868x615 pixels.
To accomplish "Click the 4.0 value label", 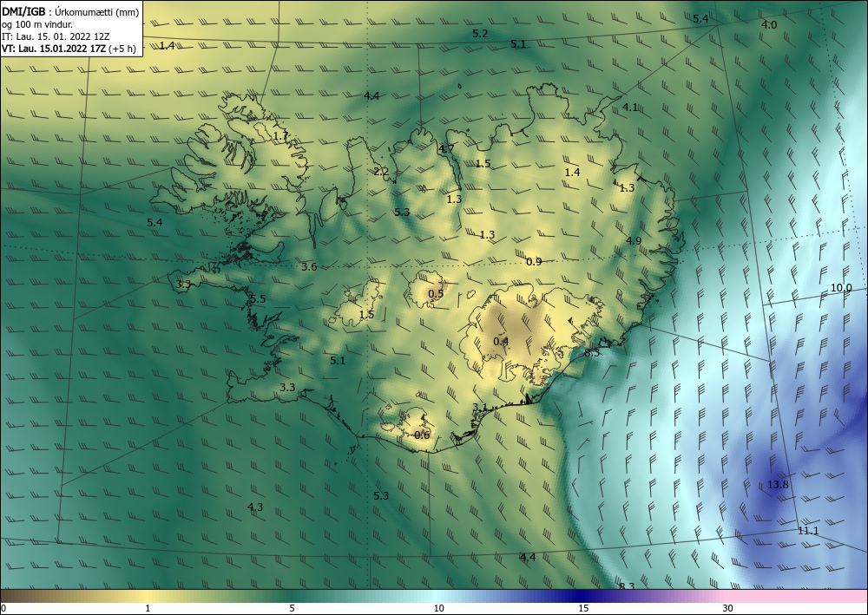I will [769, 25].
